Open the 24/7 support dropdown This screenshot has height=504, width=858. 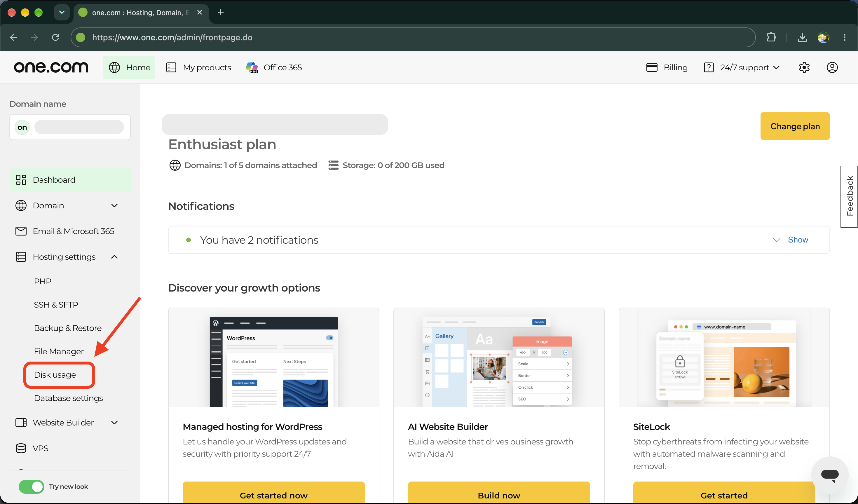[x=742, y=67]
